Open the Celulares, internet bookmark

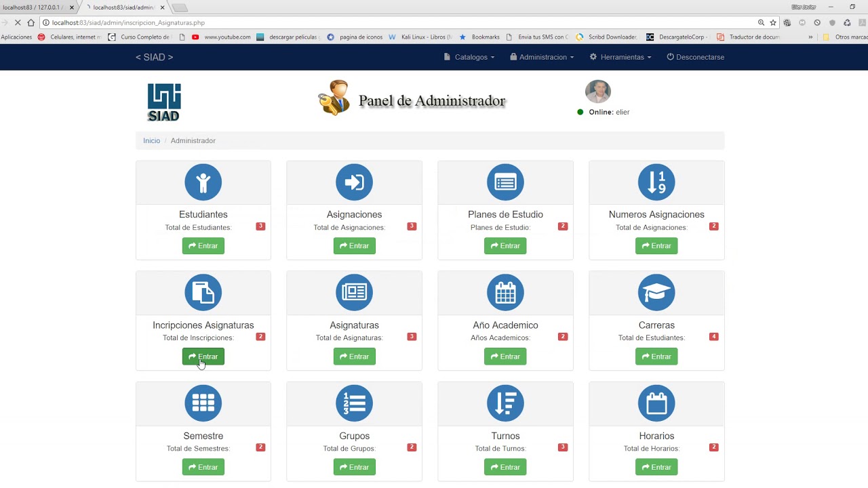[69, 37]
